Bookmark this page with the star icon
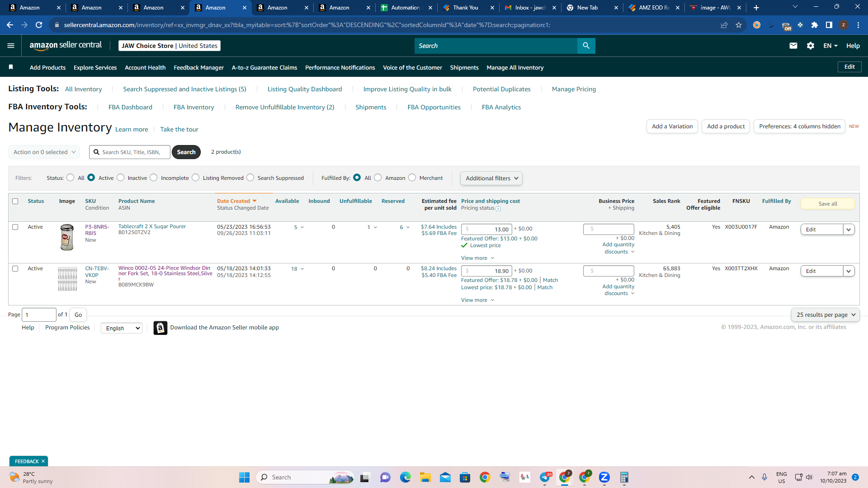Screen dimensions: 868x488 click(739, 25)
